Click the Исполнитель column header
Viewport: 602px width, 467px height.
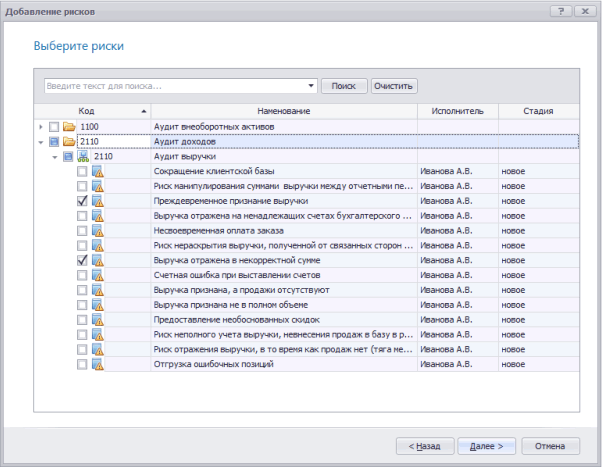(458, 111)
